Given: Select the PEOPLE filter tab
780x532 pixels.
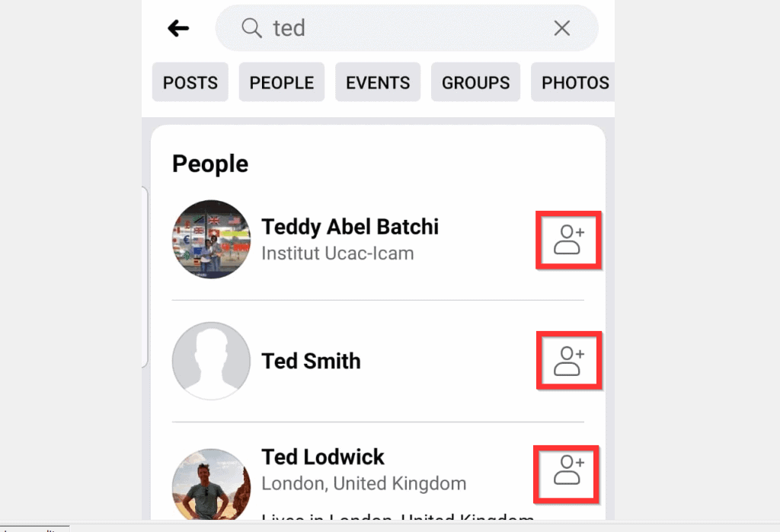Looking at the screenshot, I should tap(281, 82).
